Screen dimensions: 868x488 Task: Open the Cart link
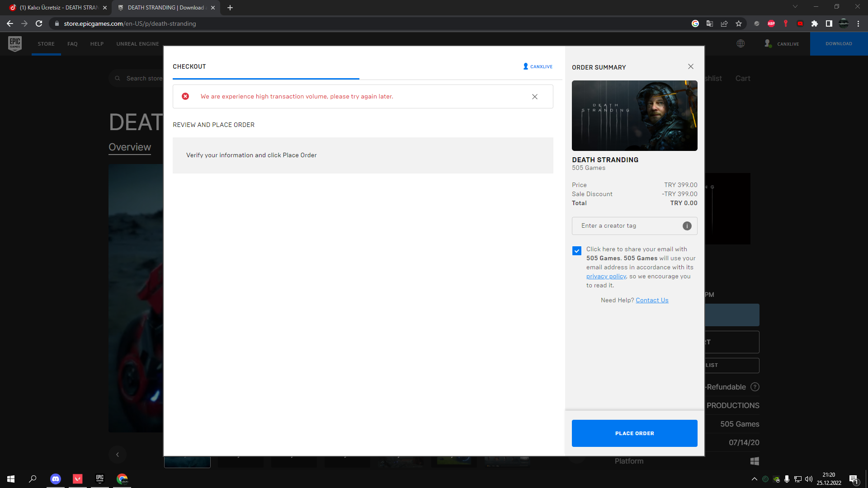coord(743,79)
